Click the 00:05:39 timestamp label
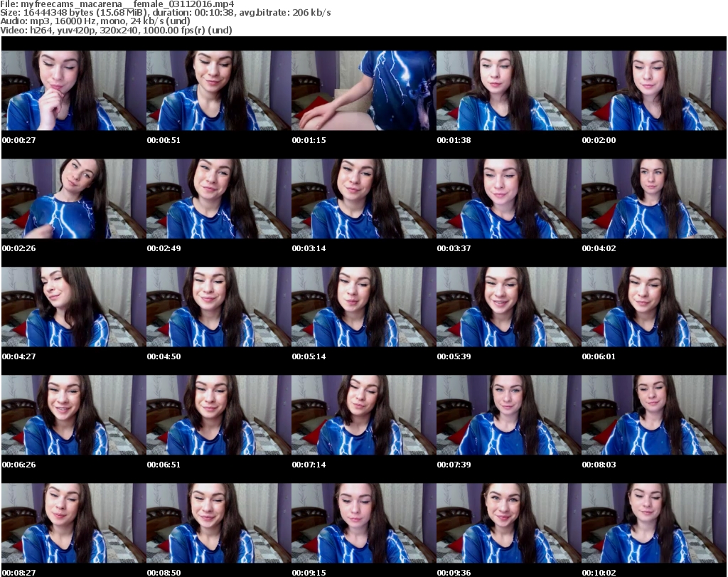 454,356
